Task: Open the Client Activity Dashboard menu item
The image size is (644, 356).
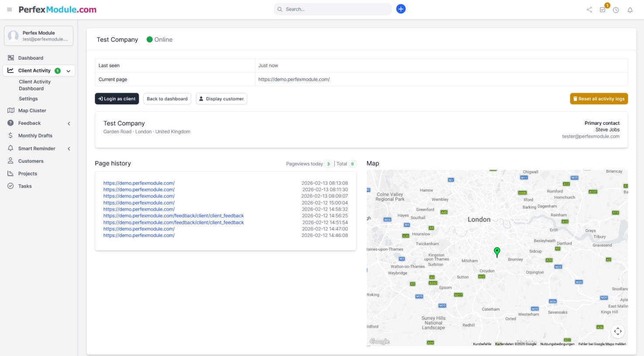Action: pyautogui.click(x=34, y=85)
